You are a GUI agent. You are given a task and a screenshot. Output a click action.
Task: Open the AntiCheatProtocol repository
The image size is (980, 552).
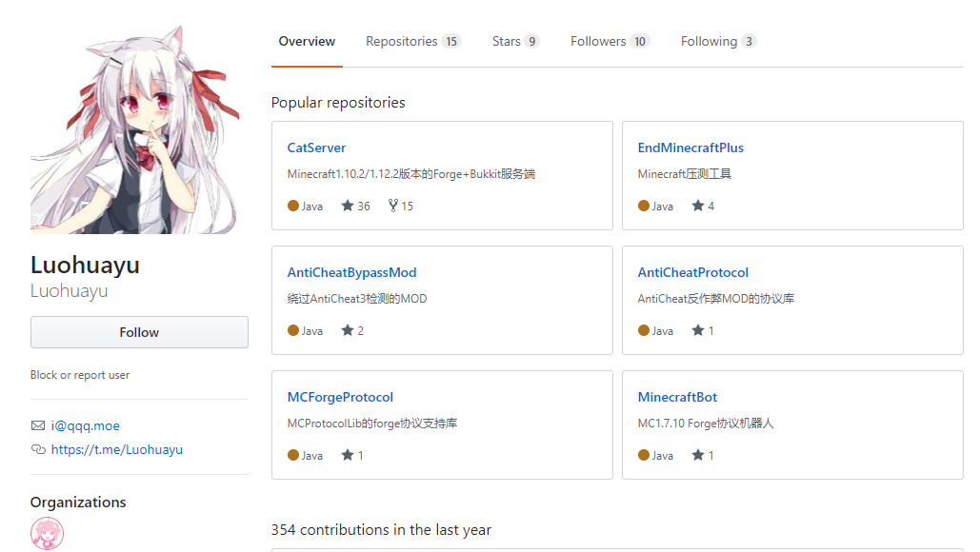[692, 272]
